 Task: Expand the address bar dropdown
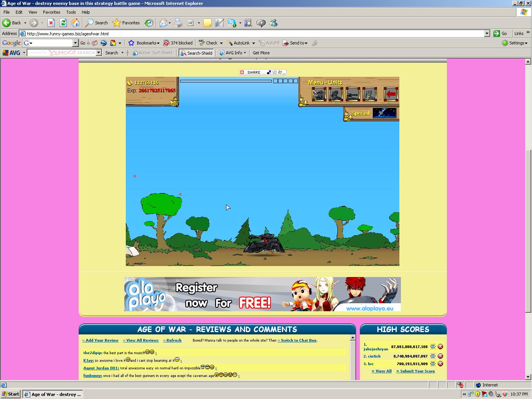click(x=487, y=33)
